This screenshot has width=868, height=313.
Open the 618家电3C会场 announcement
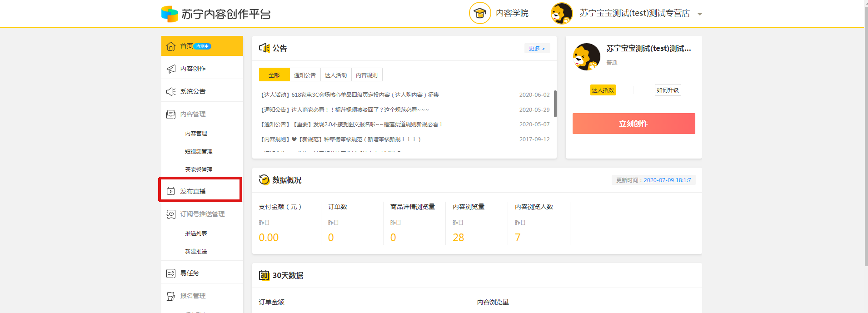pyautogui.click(x=349, y=95)
